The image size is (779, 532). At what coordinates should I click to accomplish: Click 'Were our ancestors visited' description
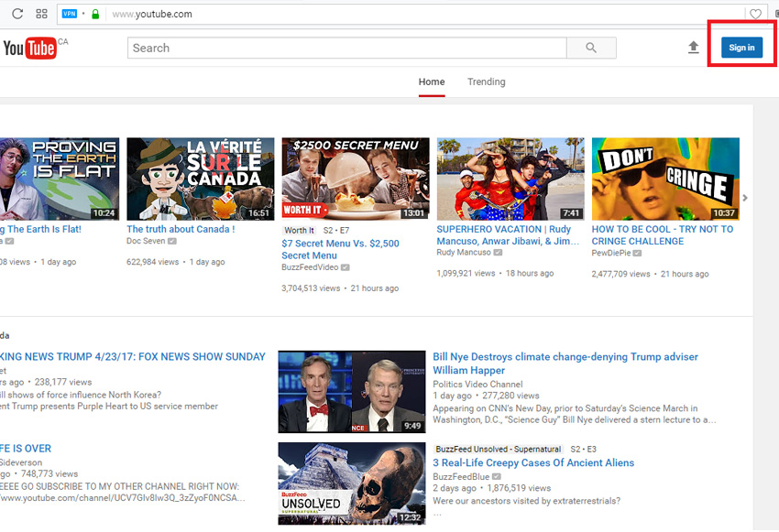pyautogui.click(x=527, y=501)
